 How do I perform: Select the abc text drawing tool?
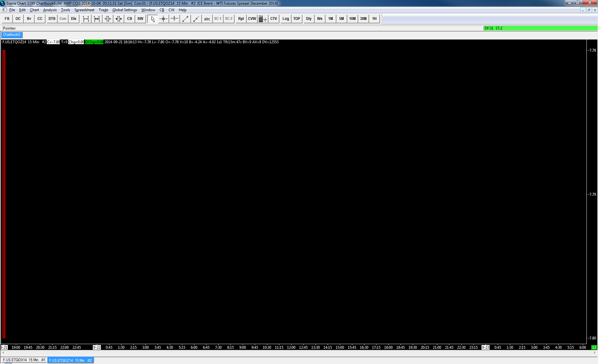207,19
